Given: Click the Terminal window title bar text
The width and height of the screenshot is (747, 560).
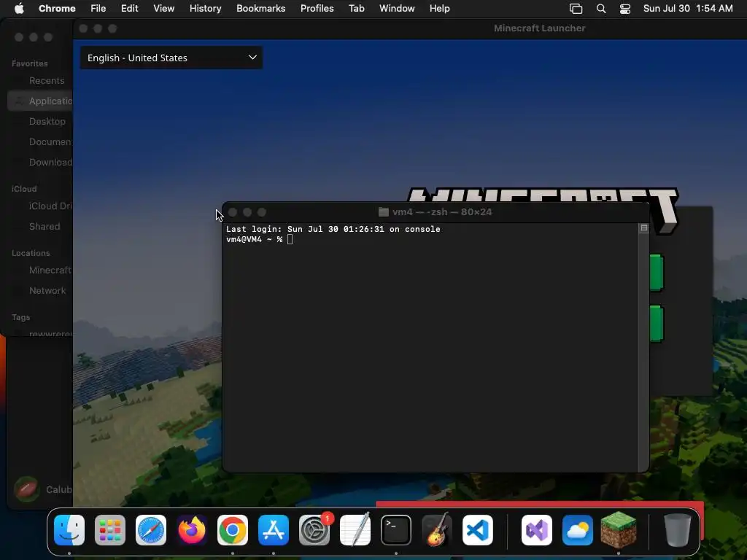Looking at the screenshot, I should pyautogui.click(x=442, y=212).
